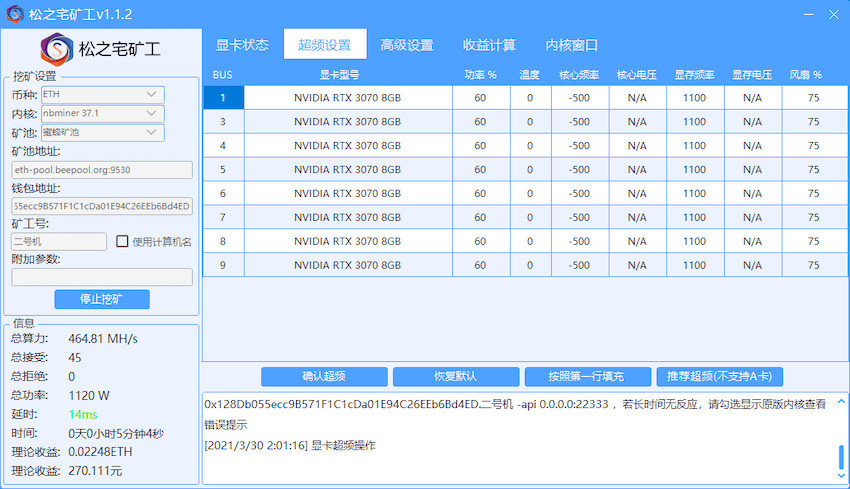
Task: Click the 温度 column header
Action: click(x=530, y=75)
